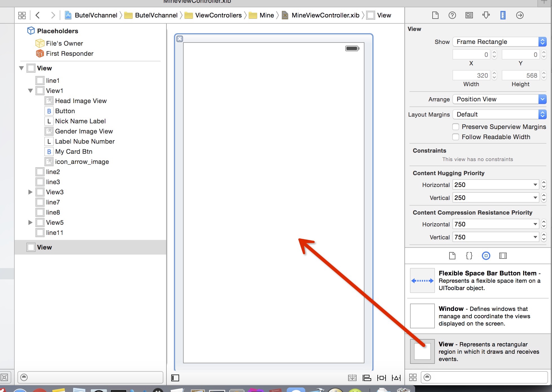Open the Connections inspector
The image size is (552, 392).
pyautogui.click(x=520, y=15)
